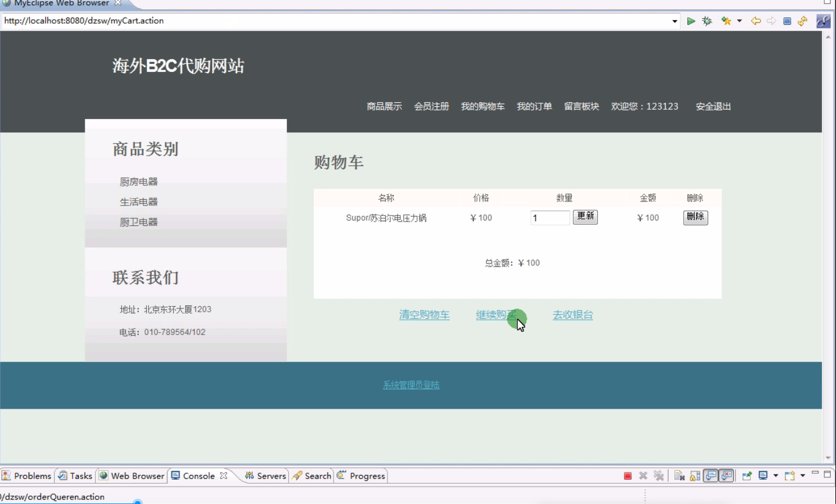This screenshot has width=836, height=504.
Task: Click the Clear Console document icon
Action: click(679, 476)
